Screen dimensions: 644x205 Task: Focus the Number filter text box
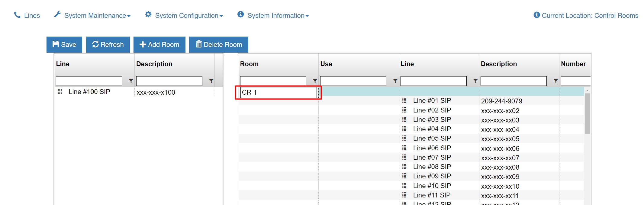[x=576, y=81]
